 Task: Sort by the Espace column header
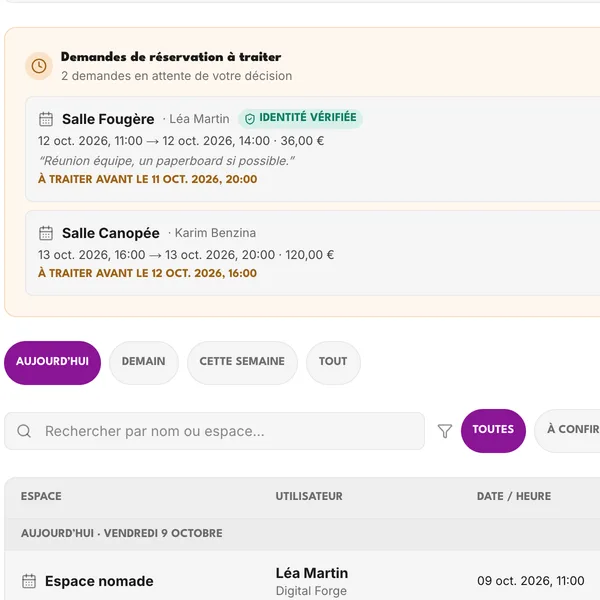(x=41, y=496)
